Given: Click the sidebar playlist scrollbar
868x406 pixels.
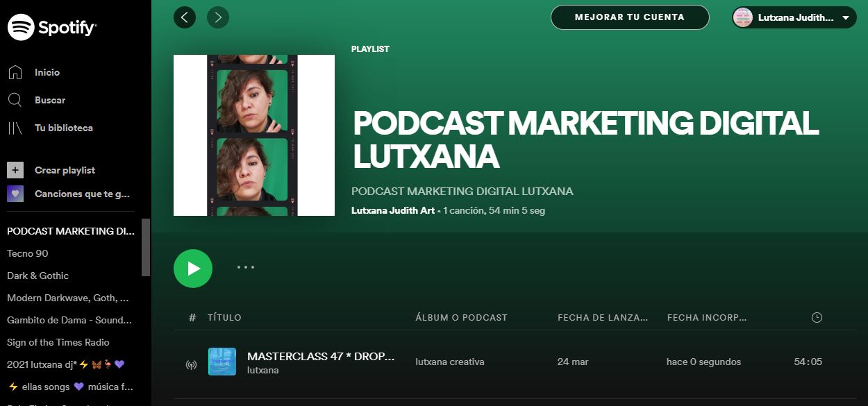Looking at the screenshot, I should pos(146,248).
